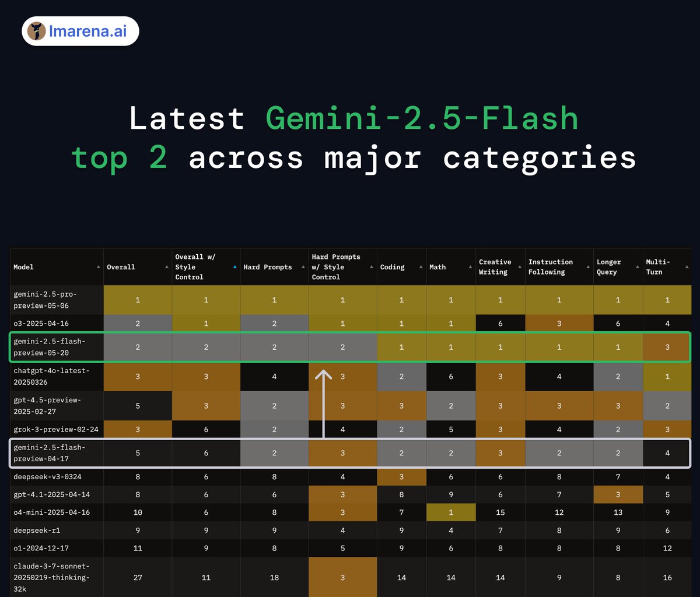Click claude-3-7-sonnet Hard Prompts rank 18
Screen dimensions: 700x597
pyautogui.click(x=274, y=577)
